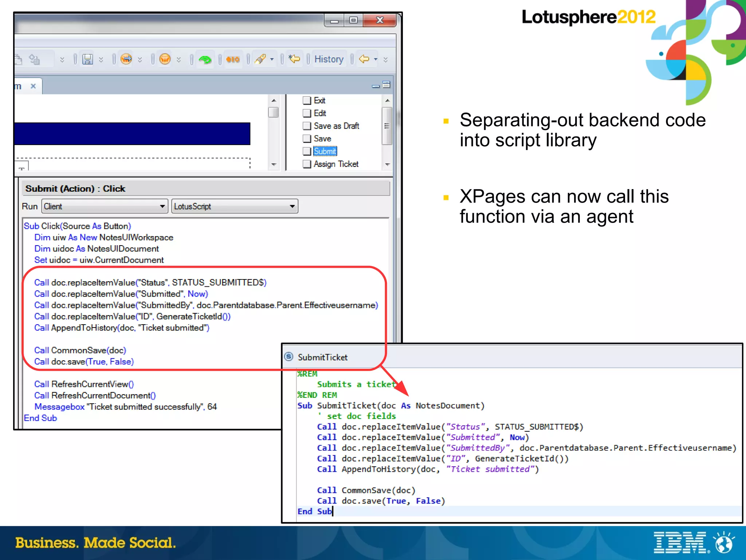Select the Exit action label
746x560 pixels.
pos(319,100)
